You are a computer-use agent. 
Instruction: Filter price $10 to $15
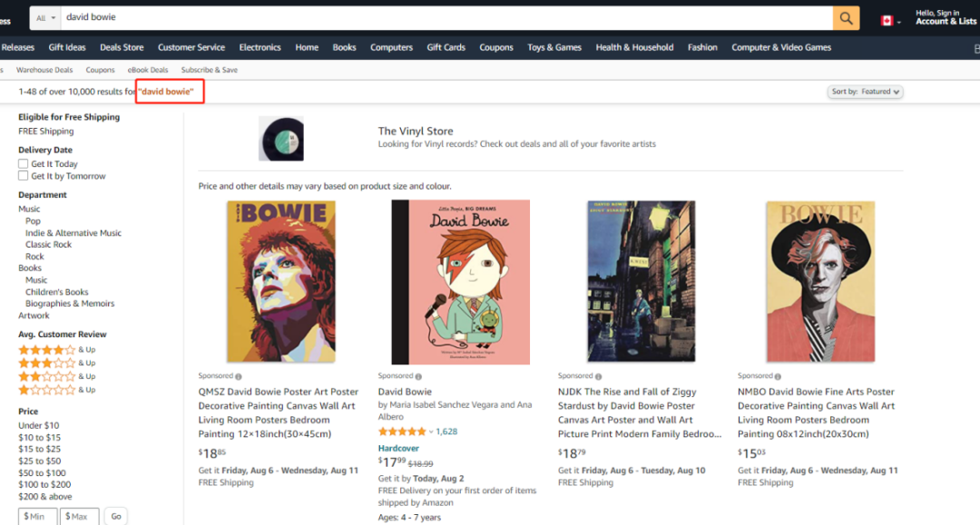point(39,438)
